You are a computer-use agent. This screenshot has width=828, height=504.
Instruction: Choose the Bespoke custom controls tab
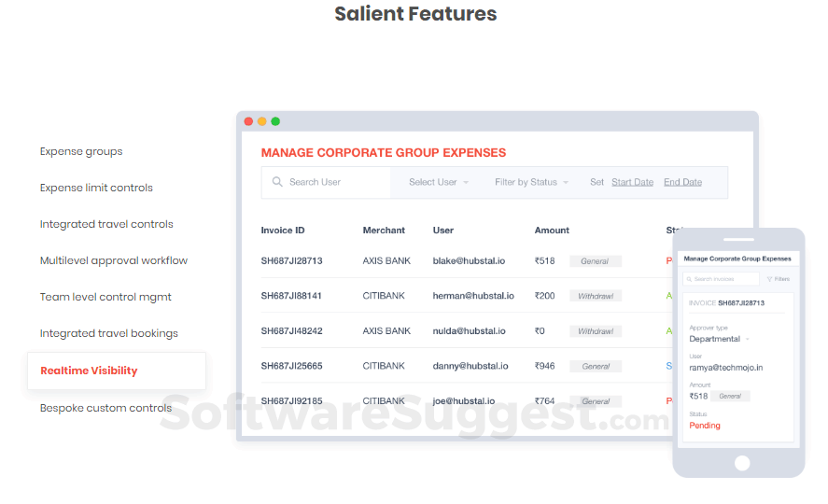(x=105, y=408)
